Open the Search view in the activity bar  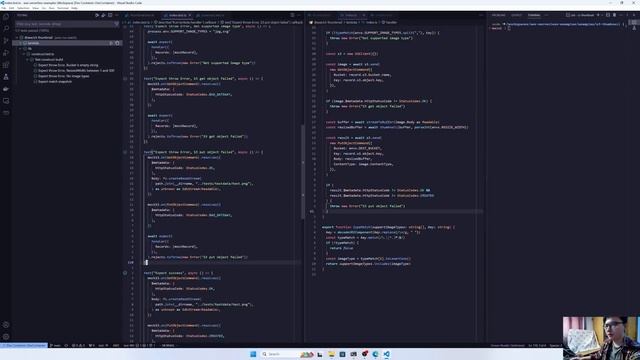(6, 29)
